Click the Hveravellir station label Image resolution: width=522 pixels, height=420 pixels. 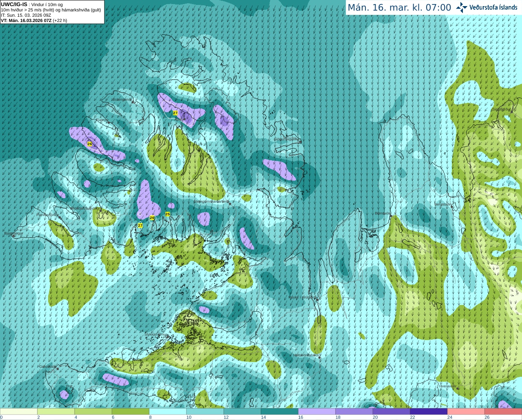[448, 386]
